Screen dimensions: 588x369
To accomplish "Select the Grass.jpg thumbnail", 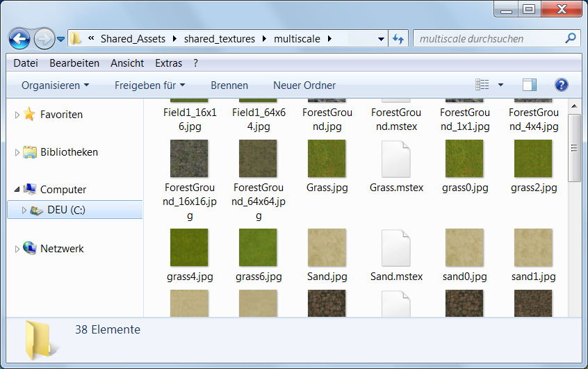I will click(327, 158).
